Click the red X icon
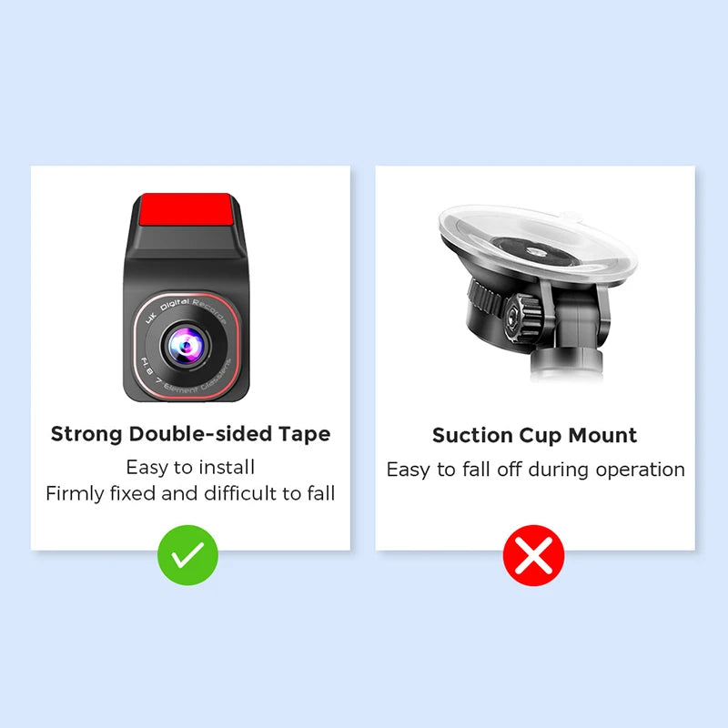Screen dimensions: 728x728 coord(533,555)
